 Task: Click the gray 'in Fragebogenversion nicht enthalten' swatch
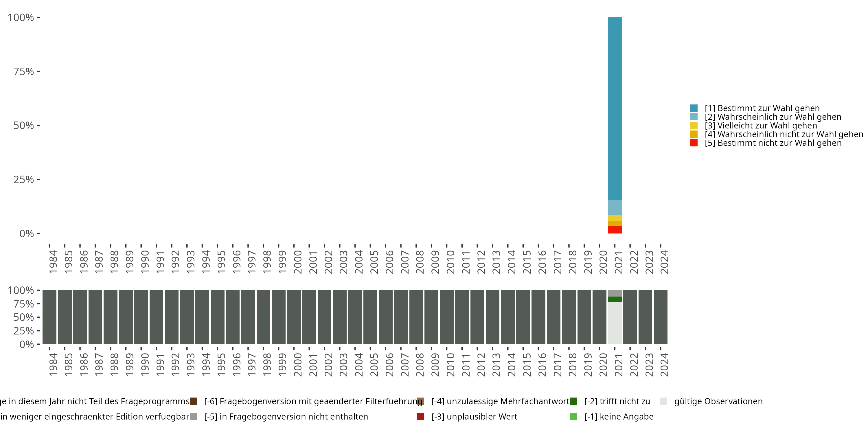point(193,416)
